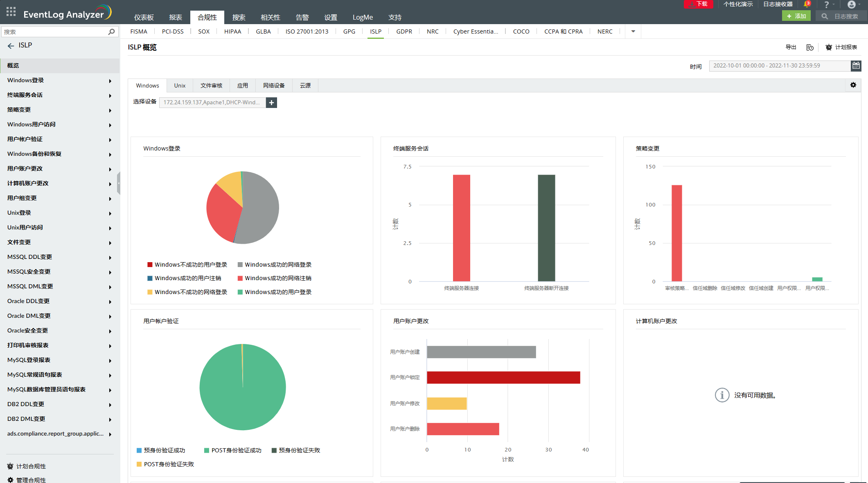
Task: Open the apps grid icon near the logo
Action: (x=11, y=11)
